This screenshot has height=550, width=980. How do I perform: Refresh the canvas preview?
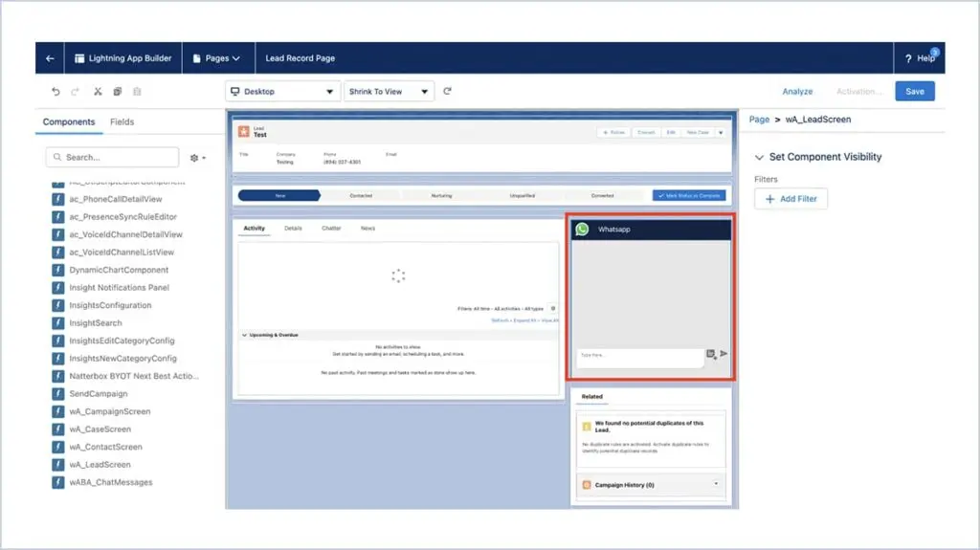448,91
